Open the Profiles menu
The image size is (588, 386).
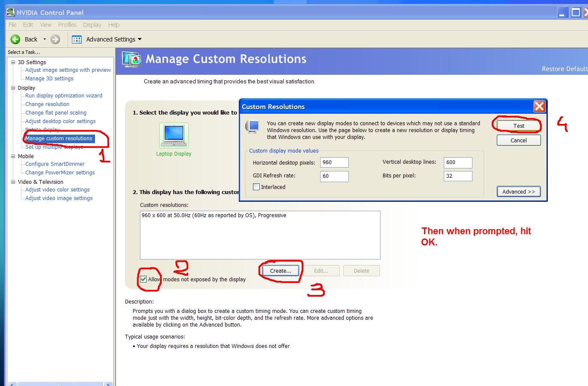[67, 25]
